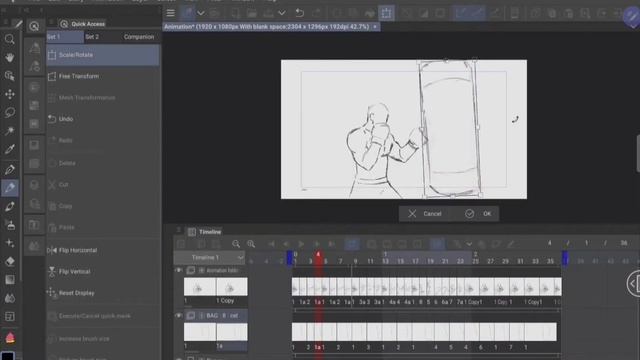Select the Brush tool
The height and width of the screenshot is (360, 640).
pos(9,207)
